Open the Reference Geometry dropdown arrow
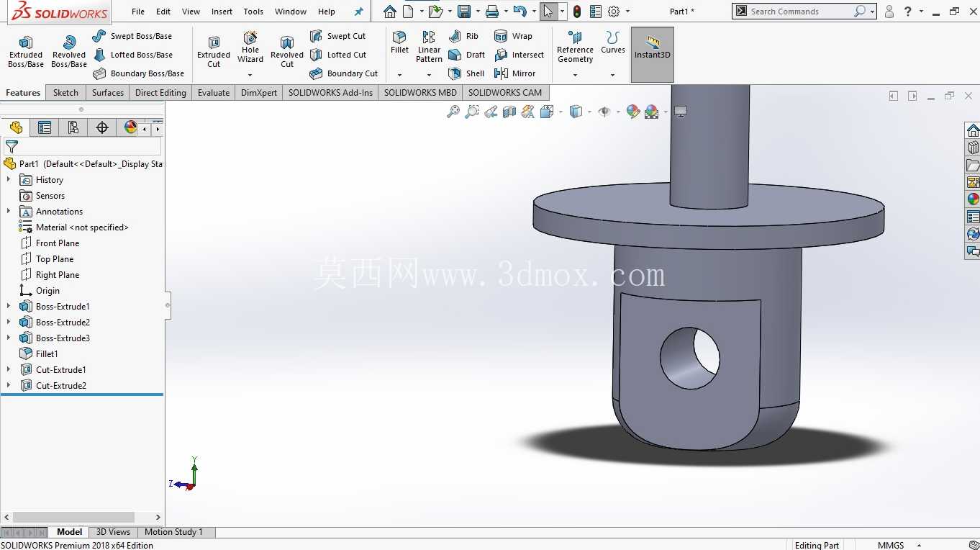Viewport: 980px width, 550px height. coord(575,75)
